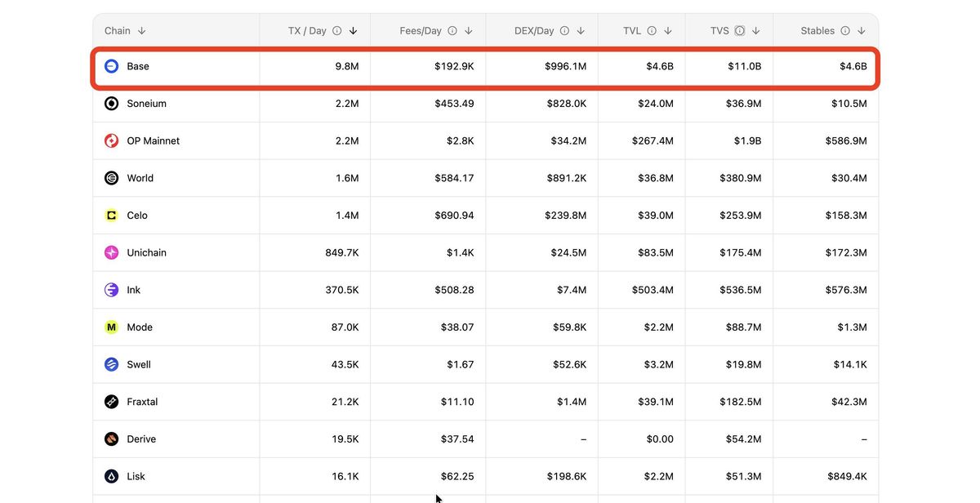
Task: Open the Mode chain name link
Action: (x=140, y=327)
